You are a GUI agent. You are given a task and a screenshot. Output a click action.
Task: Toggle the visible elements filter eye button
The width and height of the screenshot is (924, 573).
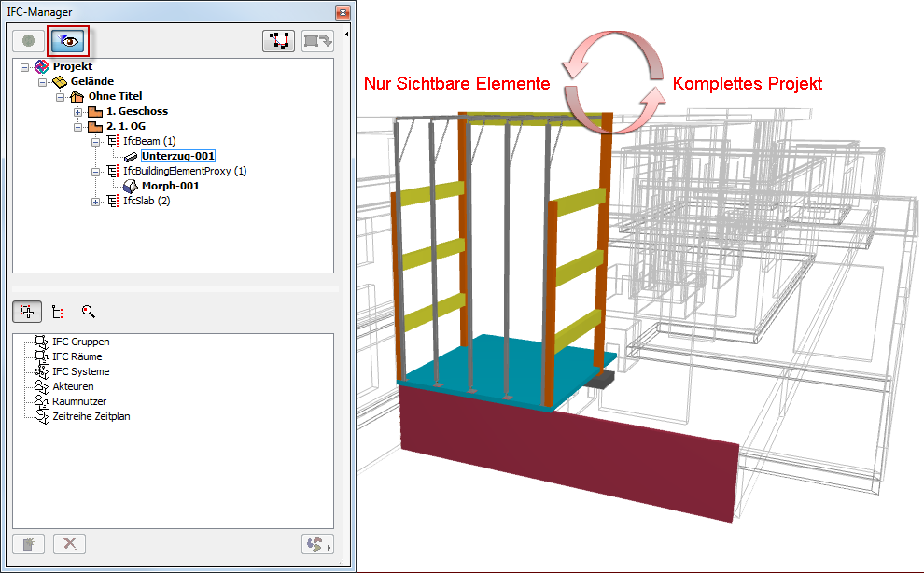tap(68, 41)
